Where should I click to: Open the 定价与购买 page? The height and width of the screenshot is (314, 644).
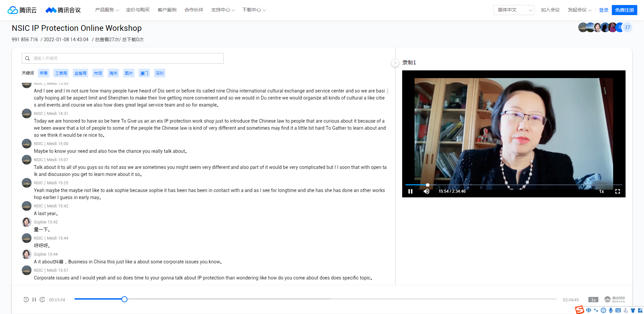point(138,10)
